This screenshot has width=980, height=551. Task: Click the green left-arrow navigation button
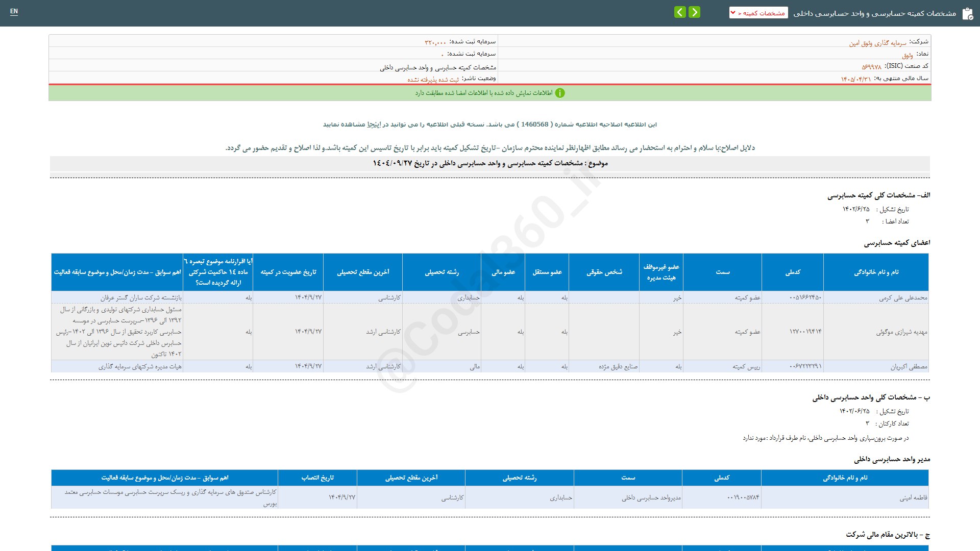point(680,12)
